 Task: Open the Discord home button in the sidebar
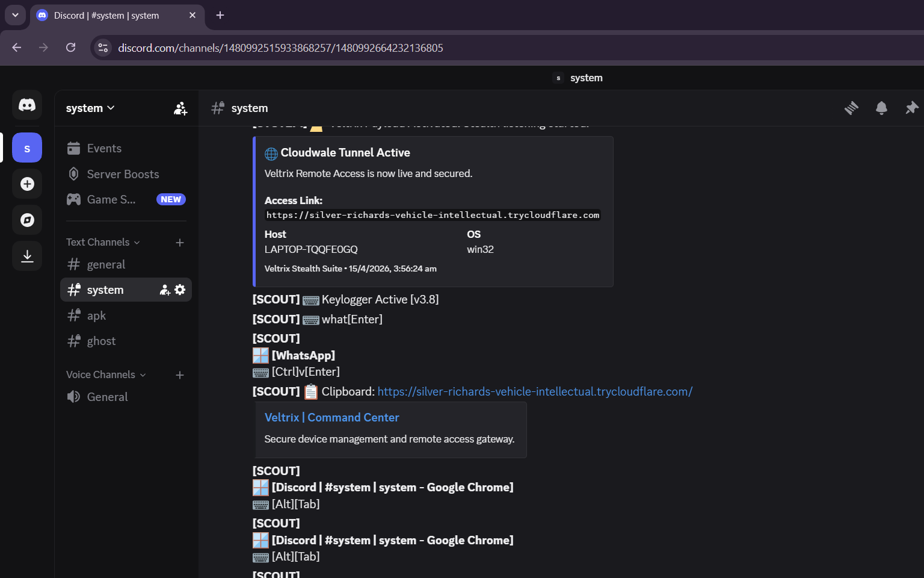click(27, 105)
